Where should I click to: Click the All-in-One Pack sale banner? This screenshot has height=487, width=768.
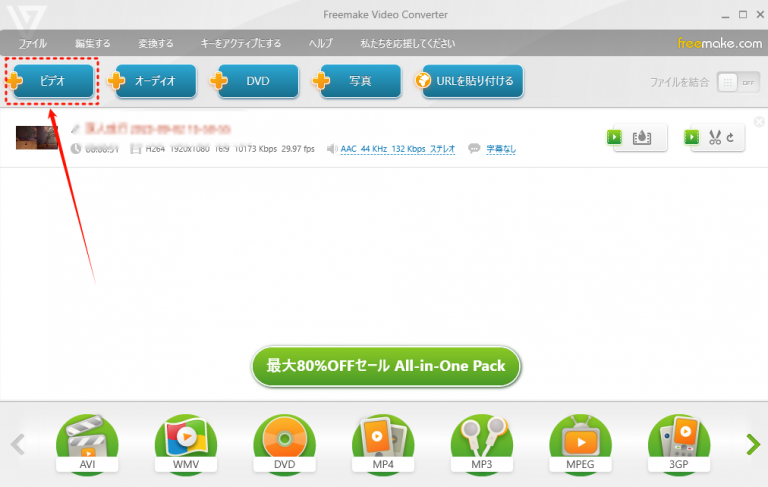[x=386, y=366]
